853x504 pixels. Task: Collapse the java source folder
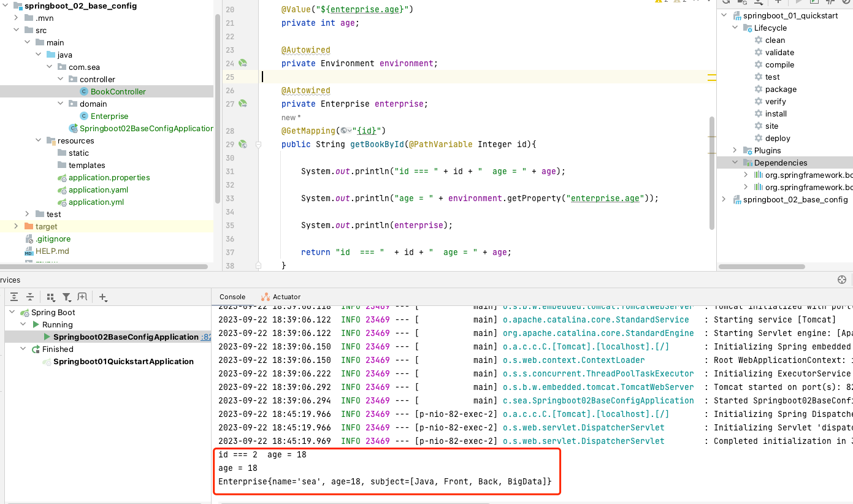click(x=38, y=55)
